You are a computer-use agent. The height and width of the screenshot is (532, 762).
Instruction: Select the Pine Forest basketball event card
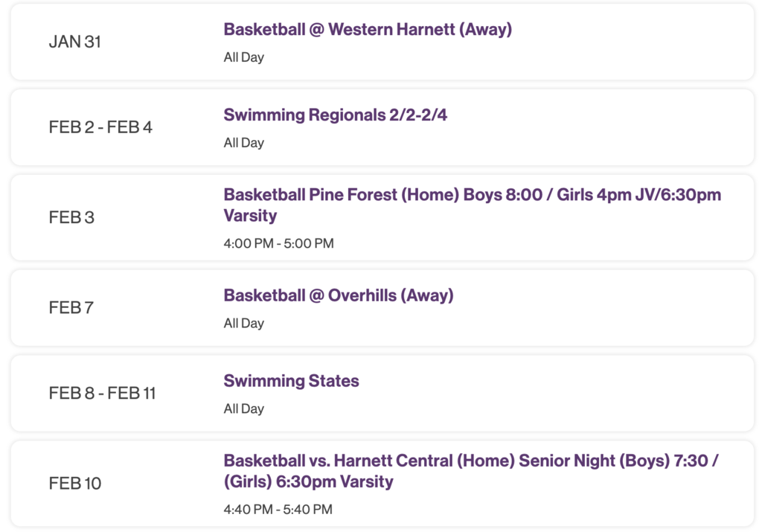381,217
